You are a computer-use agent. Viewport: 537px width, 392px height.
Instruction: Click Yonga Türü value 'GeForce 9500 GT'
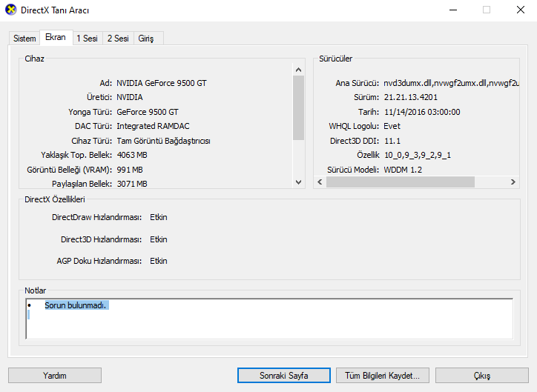148,112
